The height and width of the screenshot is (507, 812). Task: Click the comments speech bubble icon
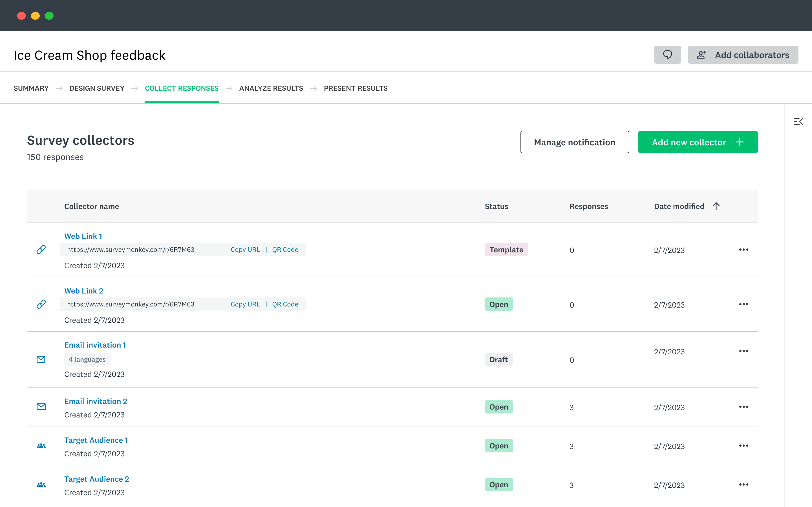[x=667, y=55]
